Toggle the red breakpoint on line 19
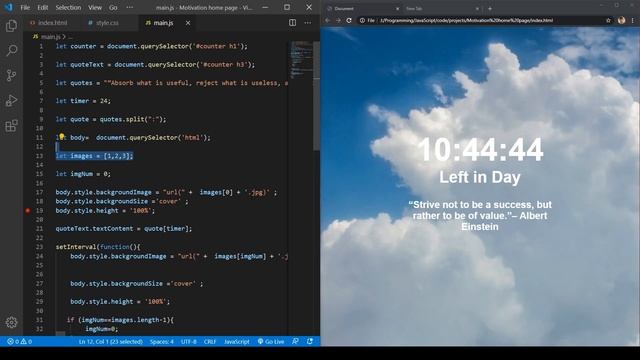This screenshot has height=360, width=640. coord(28,211)
